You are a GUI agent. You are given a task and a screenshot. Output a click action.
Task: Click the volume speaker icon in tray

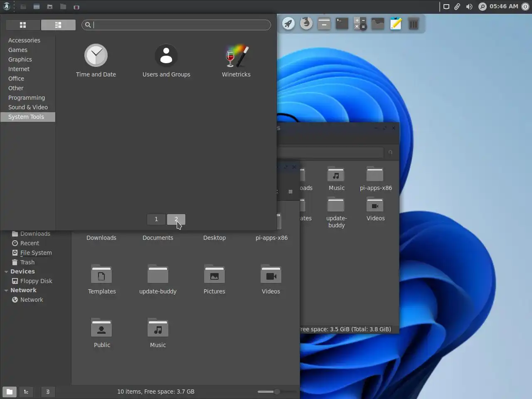pyautogui.click(x=469, y=7)
